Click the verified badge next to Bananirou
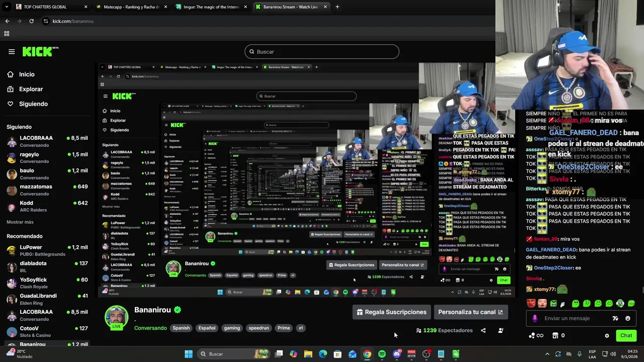Screen dimensions: 644x362 (x=177, y=310)
